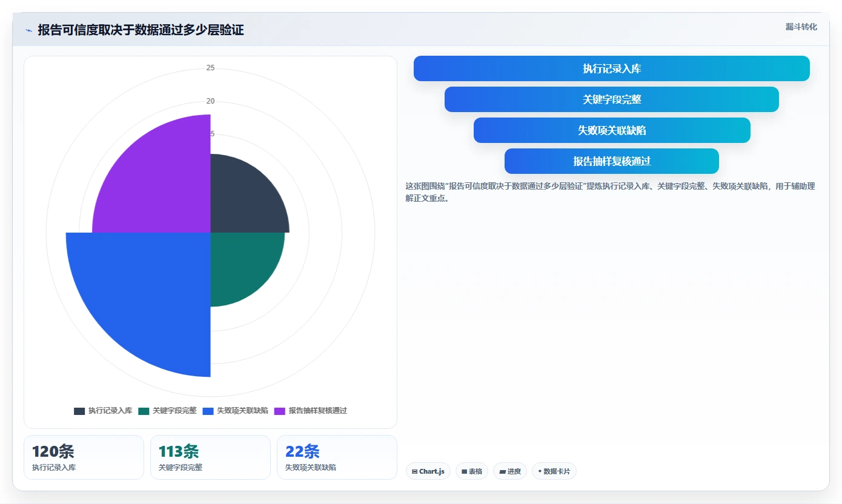This screenshot has height=504, width=842.
Task: Toggle 失败项关联缺陷 blue legend swatch
Action: (208, 411)
